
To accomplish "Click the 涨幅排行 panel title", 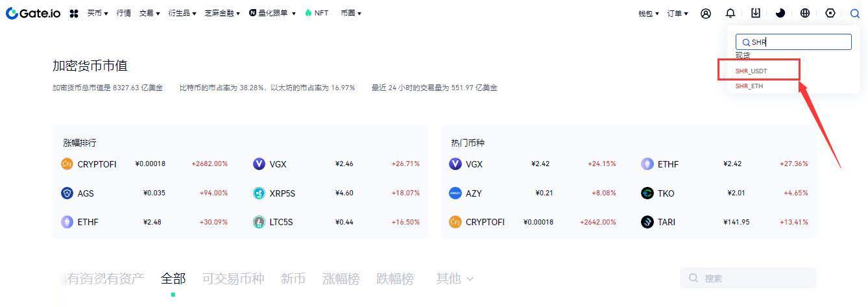I will pyautogui.click(x=80, y=143).
